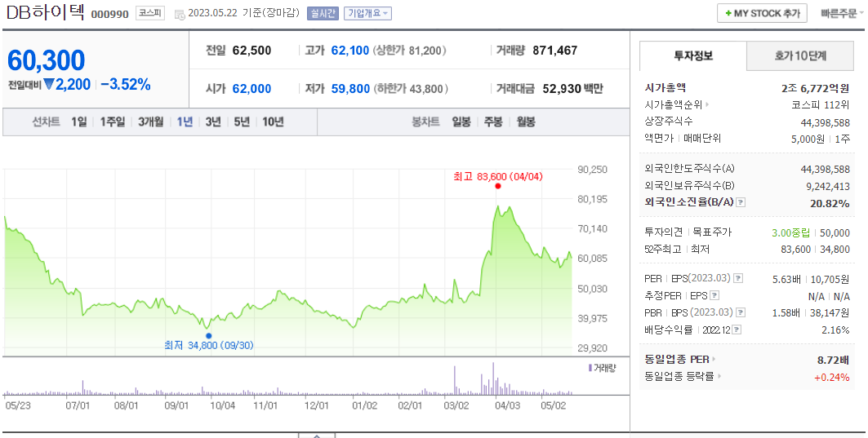
Task: Show the 월봉 monthly candle chart
Action: click(526, 122)
